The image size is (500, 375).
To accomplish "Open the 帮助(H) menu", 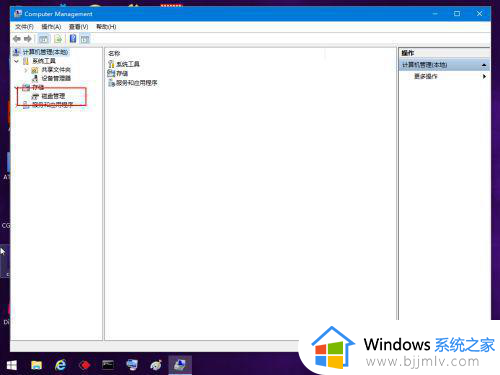I will (x=106, y=27).
